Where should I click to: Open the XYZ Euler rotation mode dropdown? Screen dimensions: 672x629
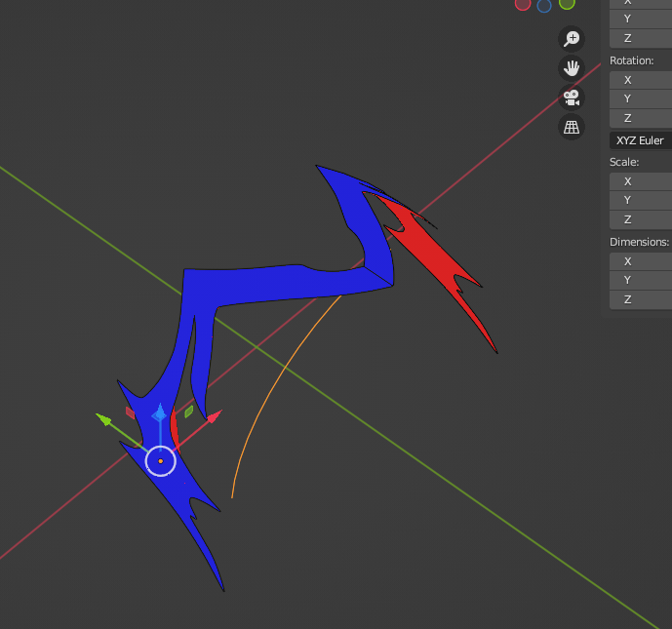click(641, 140)
